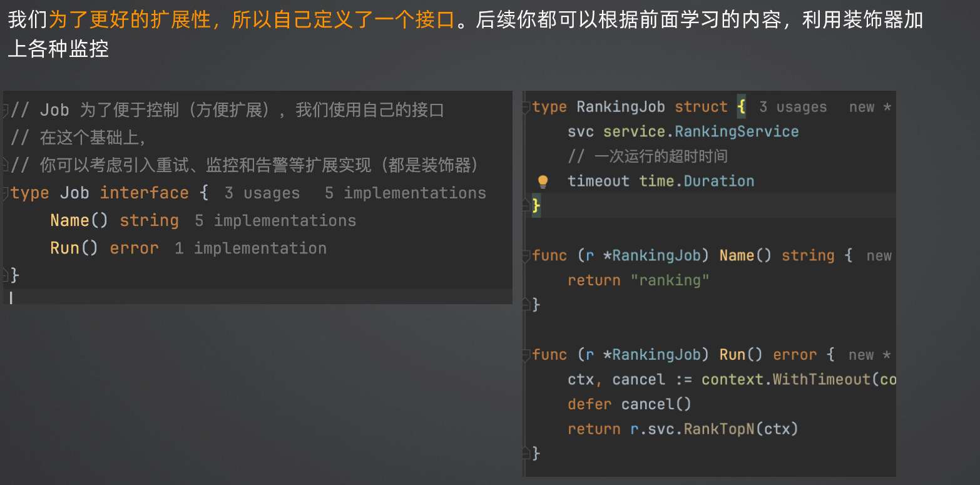Screen dimensions: 980x485
Task: Click comment '// 一次运行的超时时间'
Action: pos(648,156)
